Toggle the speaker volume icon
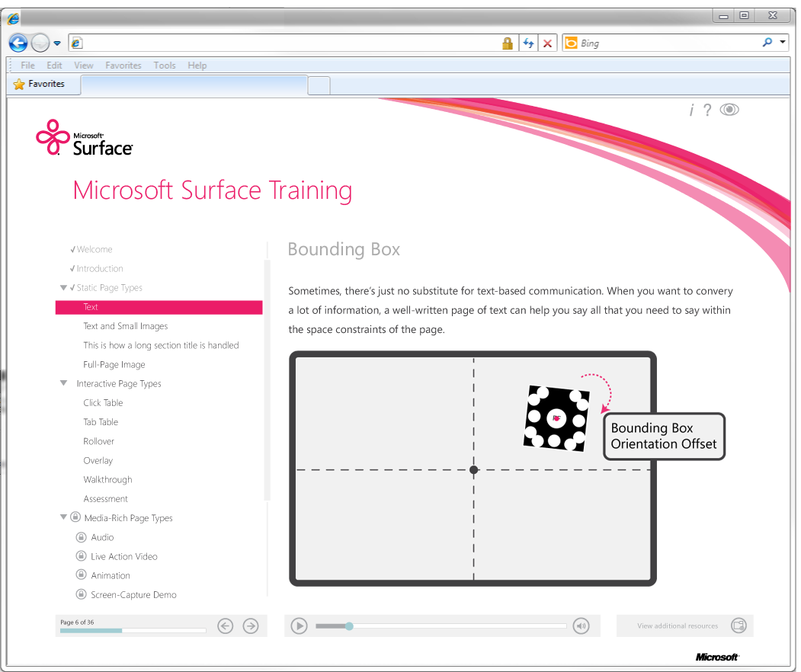 (x=581, y=626)
